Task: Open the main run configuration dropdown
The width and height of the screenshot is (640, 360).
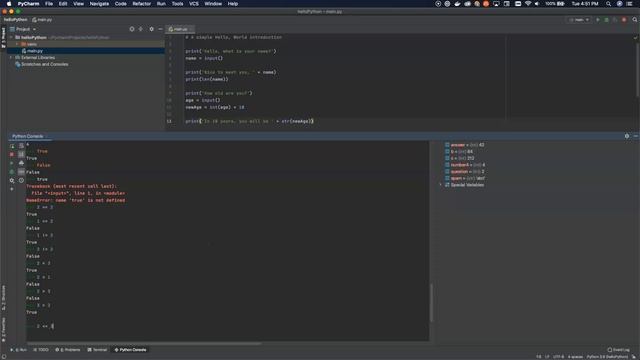Action: [x=579, y=20]
